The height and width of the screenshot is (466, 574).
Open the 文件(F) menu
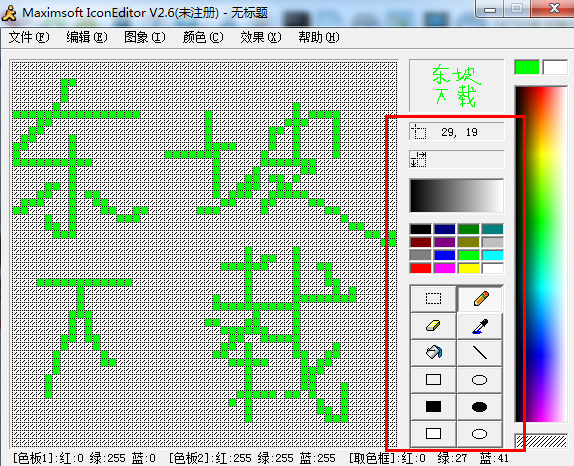coord(29,37)
